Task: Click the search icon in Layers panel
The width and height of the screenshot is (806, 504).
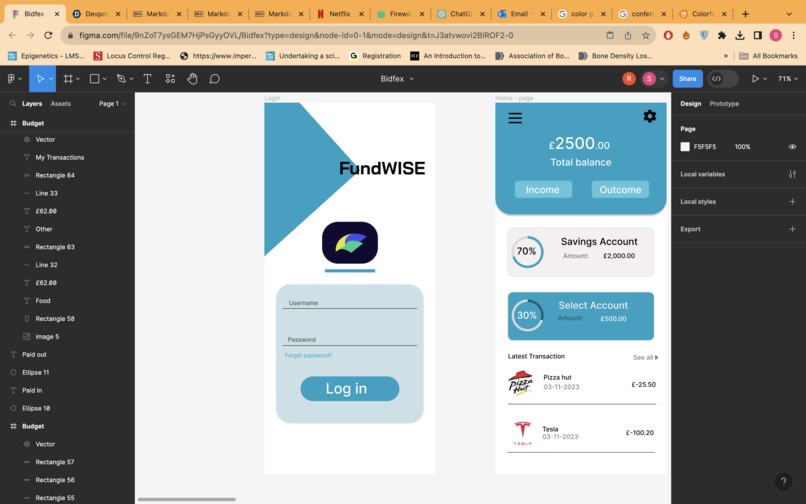Action: point(13,103)
